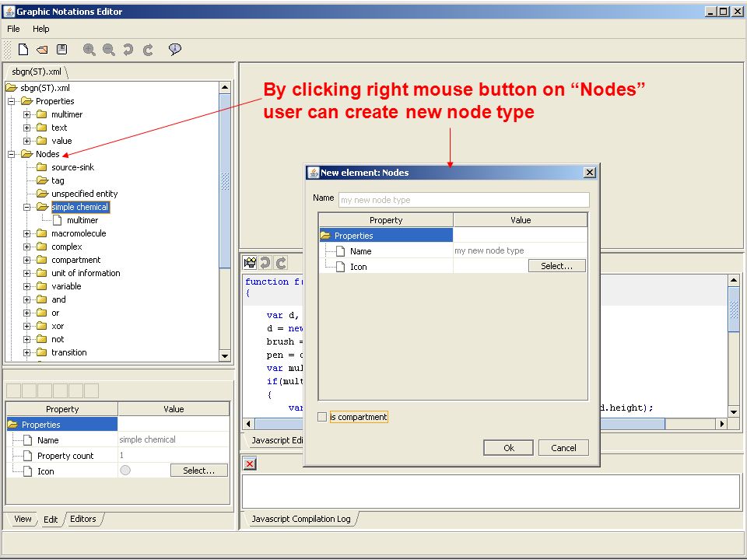This screenshot has width=747, height=560.
Task: Click Select... in the simple chemical properties panel
Action: (x=199, y=471)
